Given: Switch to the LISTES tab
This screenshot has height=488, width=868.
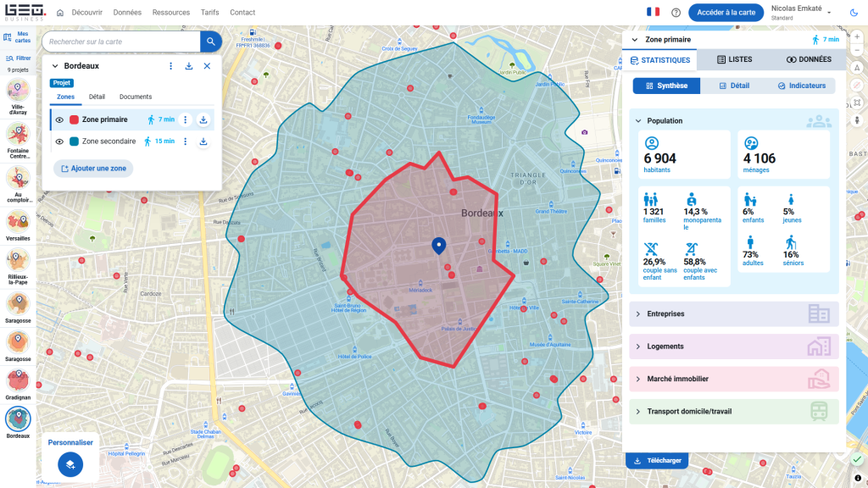Looking at the screenshot, I should [733, 60].
